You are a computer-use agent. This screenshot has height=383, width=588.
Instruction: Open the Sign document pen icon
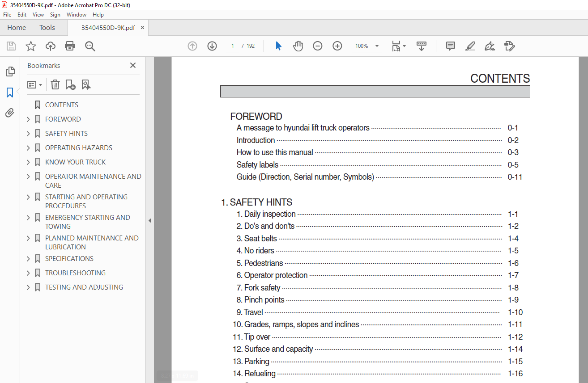point(490,46)
